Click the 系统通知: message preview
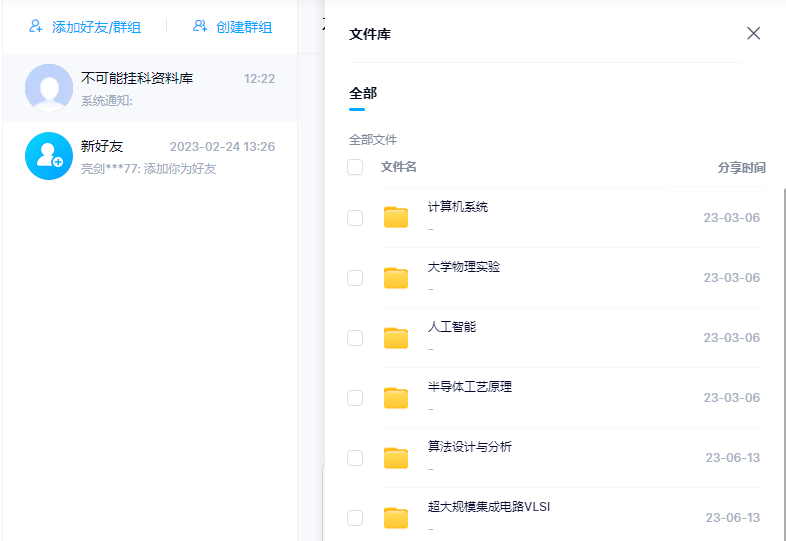The height and width of the screenshot is (541, 786). pyautogui.click(x=107, y=101)
